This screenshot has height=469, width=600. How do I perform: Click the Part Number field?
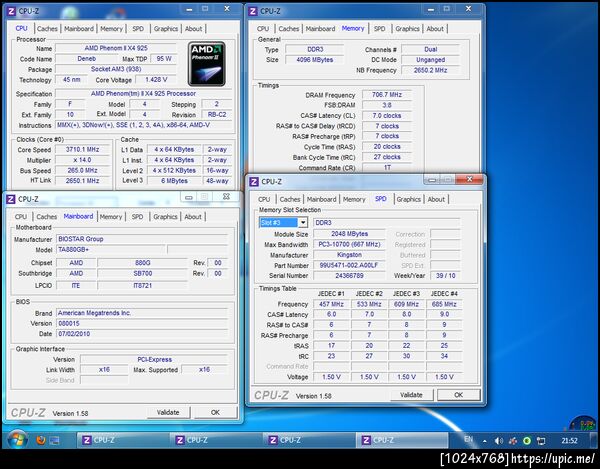(x=349, y=265)
